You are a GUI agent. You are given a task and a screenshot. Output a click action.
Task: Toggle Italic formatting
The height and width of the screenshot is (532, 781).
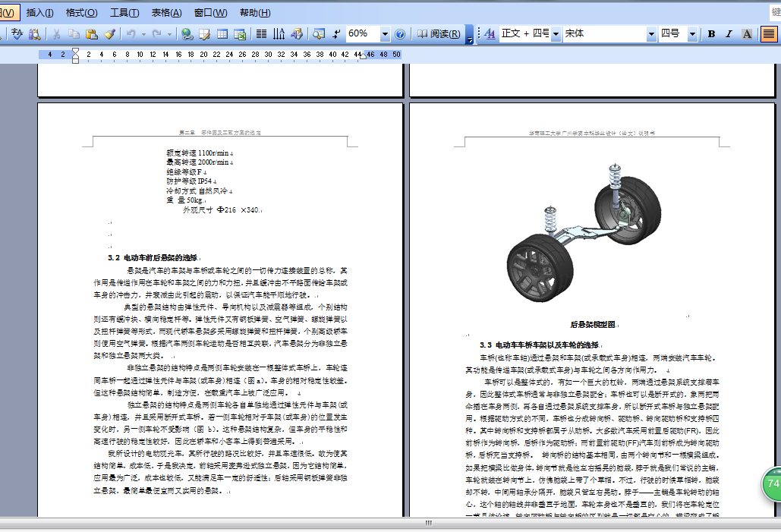tap(729, 34)
